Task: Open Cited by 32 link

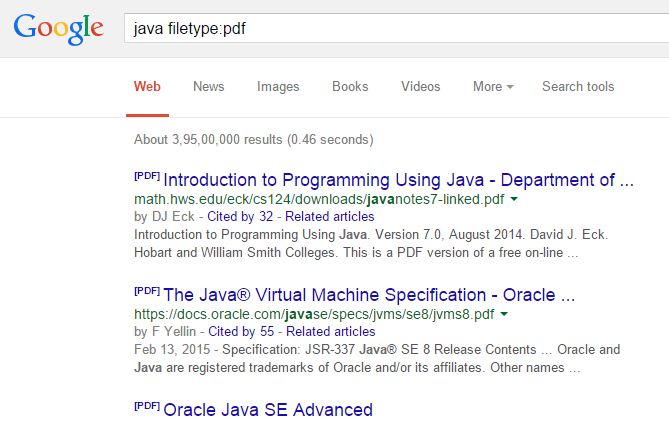Action: coord(240,217)
